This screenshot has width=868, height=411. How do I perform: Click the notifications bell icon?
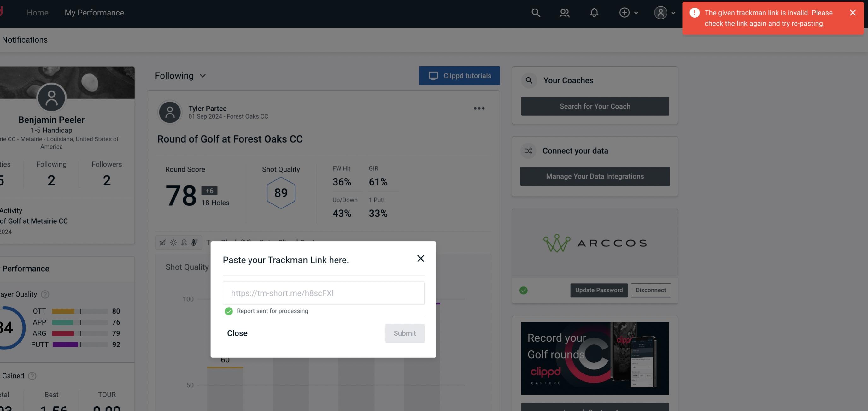pos(594,12)
